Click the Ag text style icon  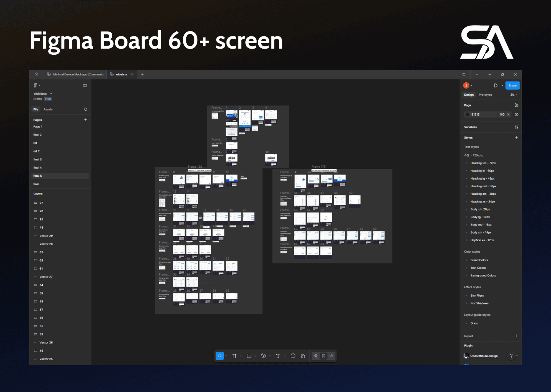tap(466, 155)
